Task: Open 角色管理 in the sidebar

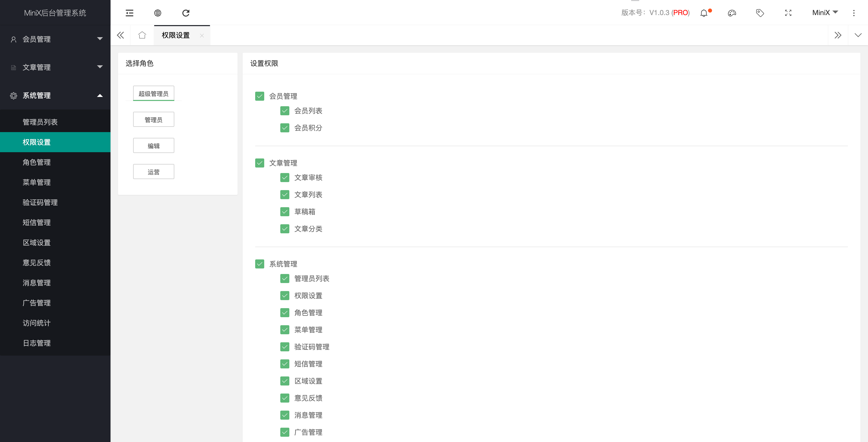Action: tap(37, 162)
